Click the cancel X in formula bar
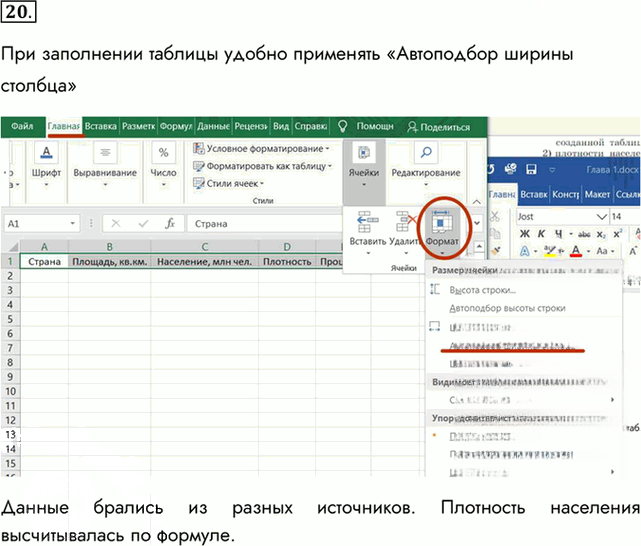 coord(116,224)
